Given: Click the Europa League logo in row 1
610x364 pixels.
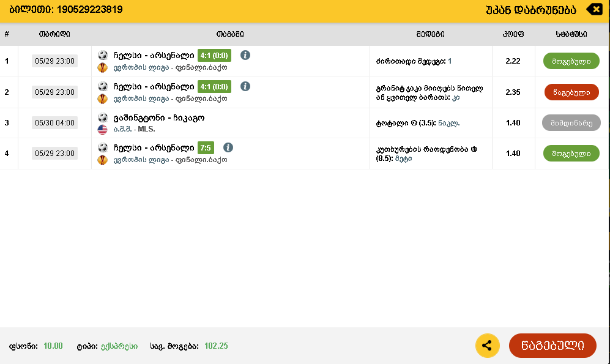Looking at the screenshot, I should pos(102,68).
